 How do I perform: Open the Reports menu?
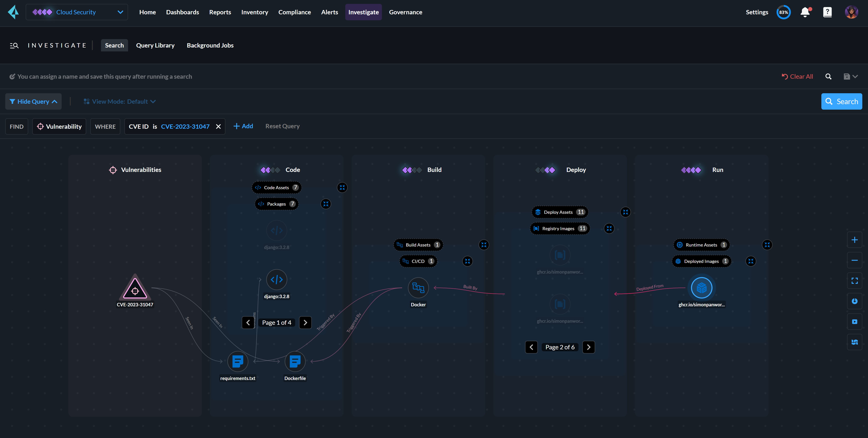(220, 12)
